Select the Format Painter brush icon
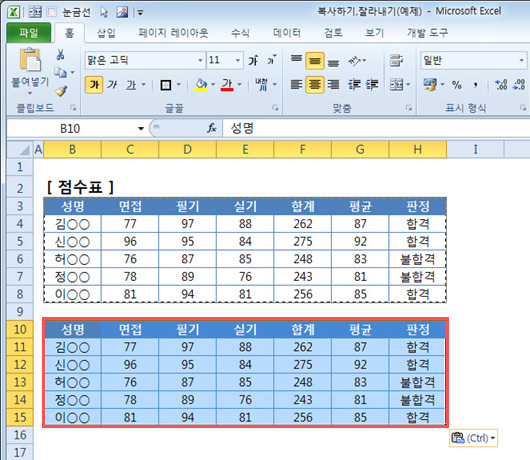Viewport: 530px width, 460px height. click(x=61, y=90)
